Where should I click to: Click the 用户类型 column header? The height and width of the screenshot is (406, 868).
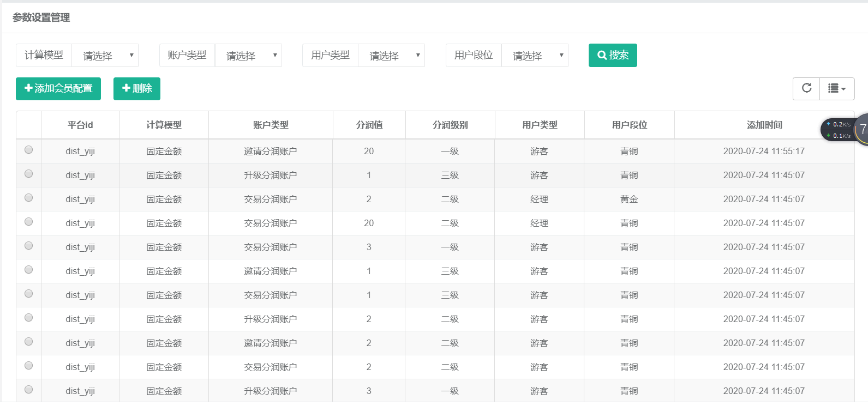pyautogui.click(x=540, y=125)
